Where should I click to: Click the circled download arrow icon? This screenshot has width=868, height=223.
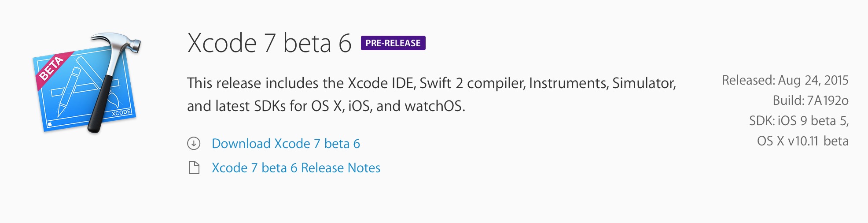(x=194, y=143)
